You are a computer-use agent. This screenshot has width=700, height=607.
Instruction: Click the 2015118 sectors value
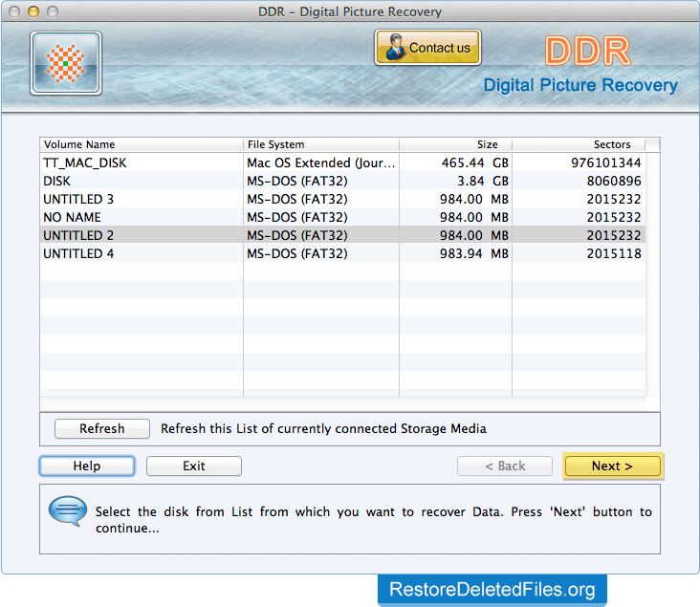pyautogui.click(x=614, y=253)
